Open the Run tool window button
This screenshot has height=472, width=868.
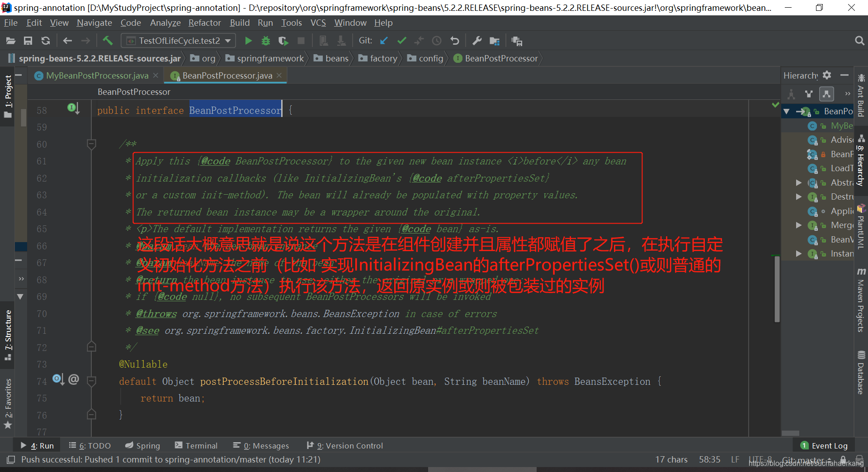(x=37, y=446)
